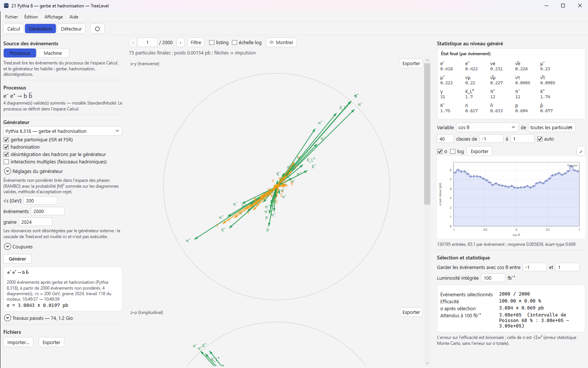This screenshot has height=368, width=588.
Task: Click the Importer... button
Action: pos(18,342)
